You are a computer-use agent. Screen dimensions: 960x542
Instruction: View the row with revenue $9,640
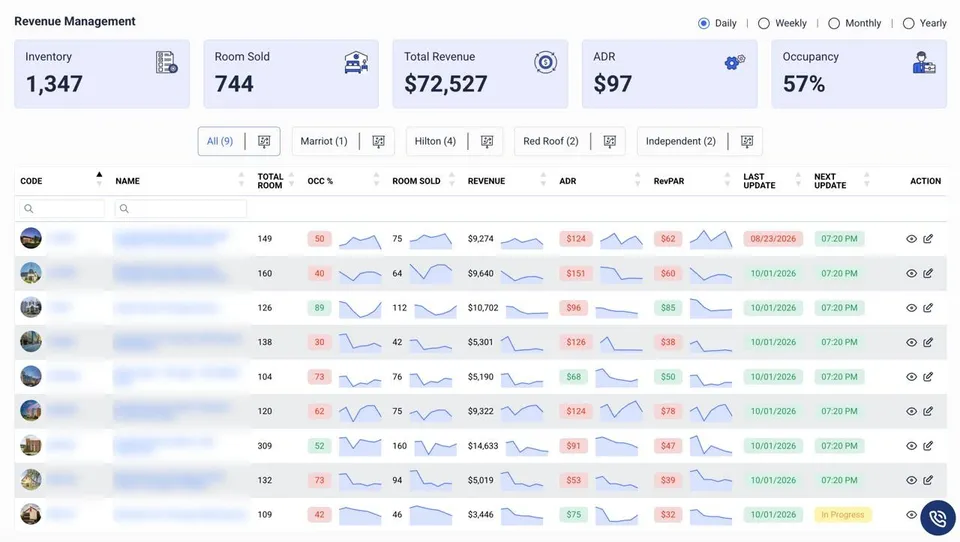pos(911,274)
